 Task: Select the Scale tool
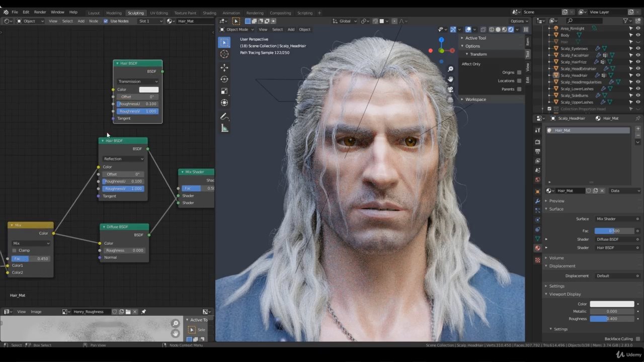224,91
